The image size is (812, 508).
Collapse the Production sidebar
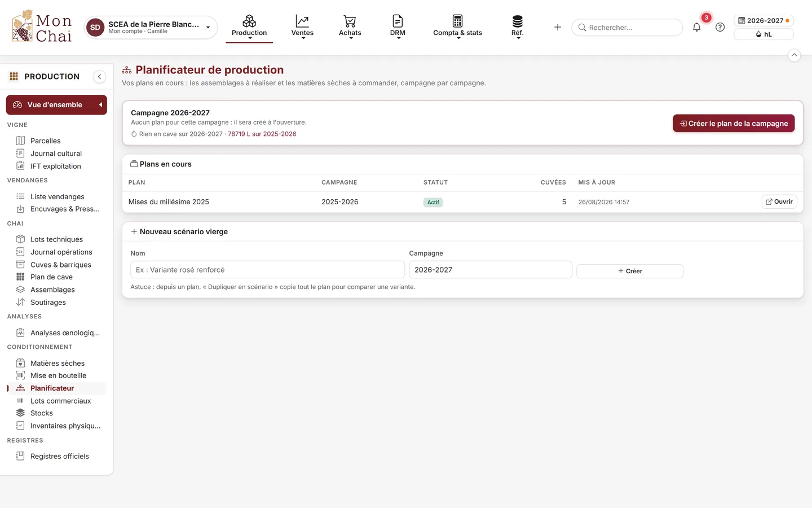[x=99, y=77]
